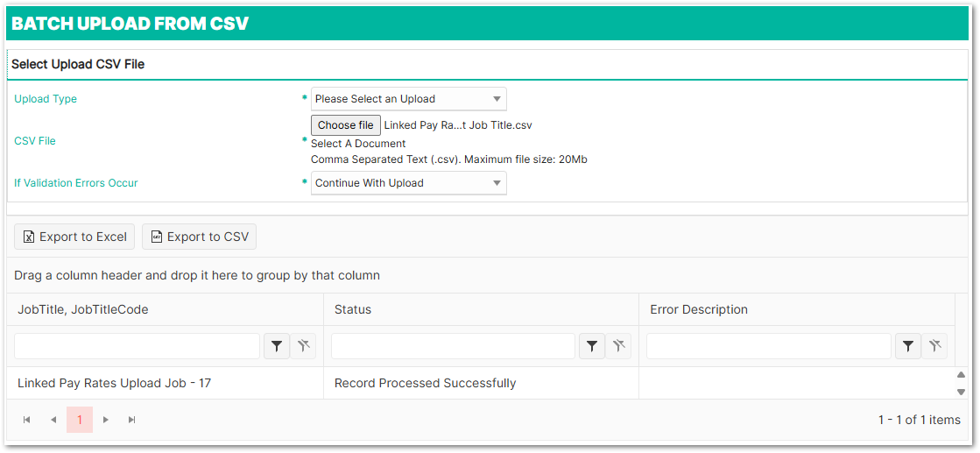Sort by the Error Description column header
The width and height of the screenshot is (980, 453).
click(x=699, y=309)
